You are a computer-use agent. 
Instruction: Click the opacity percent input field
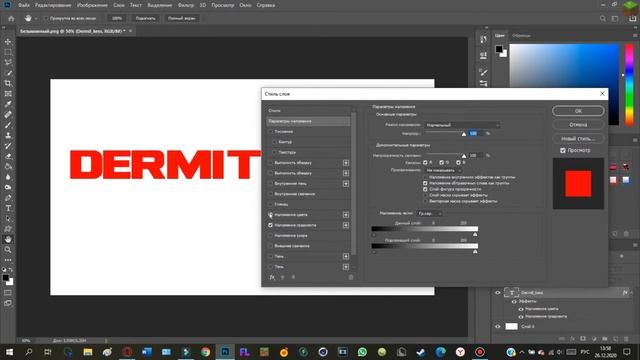click(x=476, y=133)
